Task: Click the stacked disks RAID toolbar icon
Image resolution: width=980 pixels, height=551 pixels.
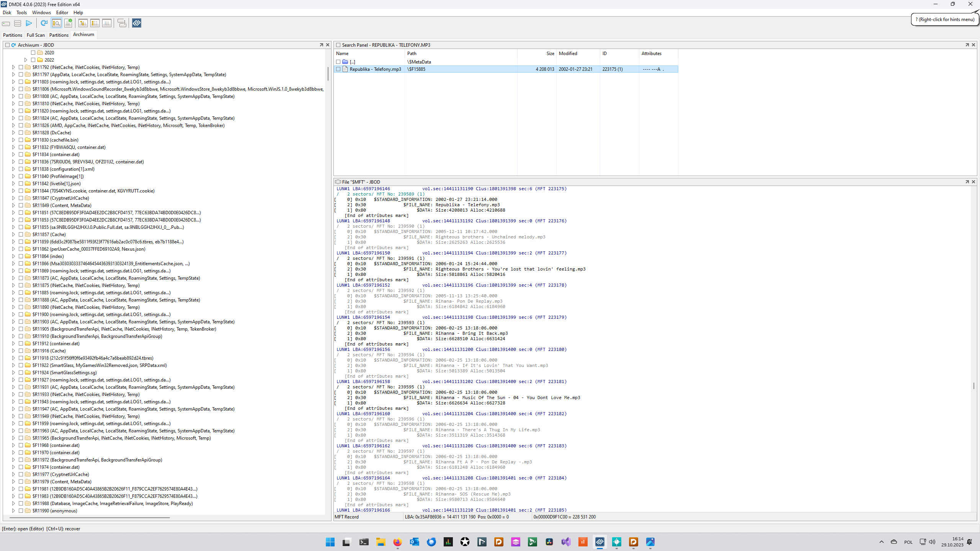Action: click(x=18, y=23)
